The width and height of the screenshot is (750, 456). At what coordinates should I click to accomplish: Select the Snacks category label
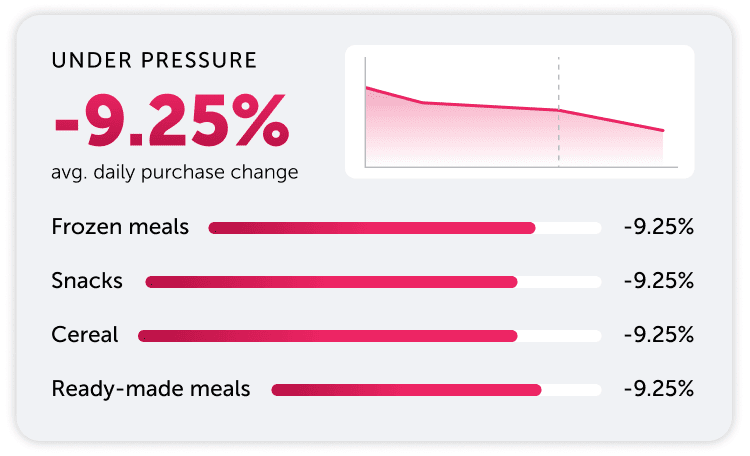(87, 281)
